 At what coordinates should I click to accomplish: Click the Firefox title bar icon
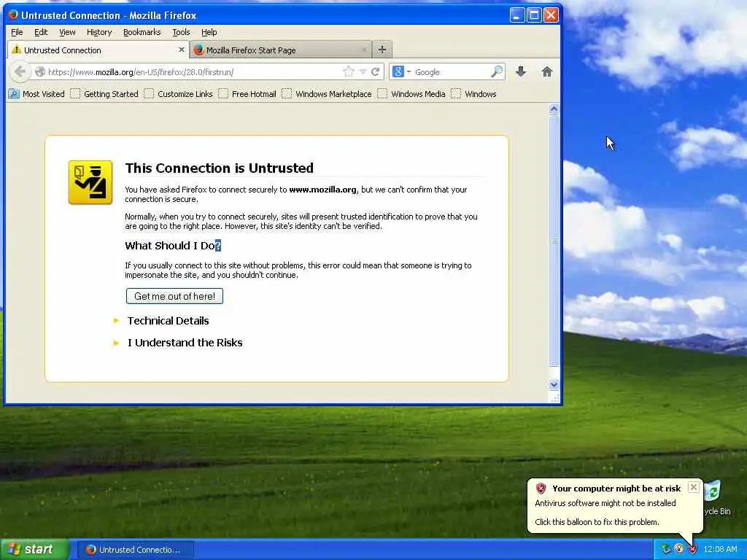(13, 15)
